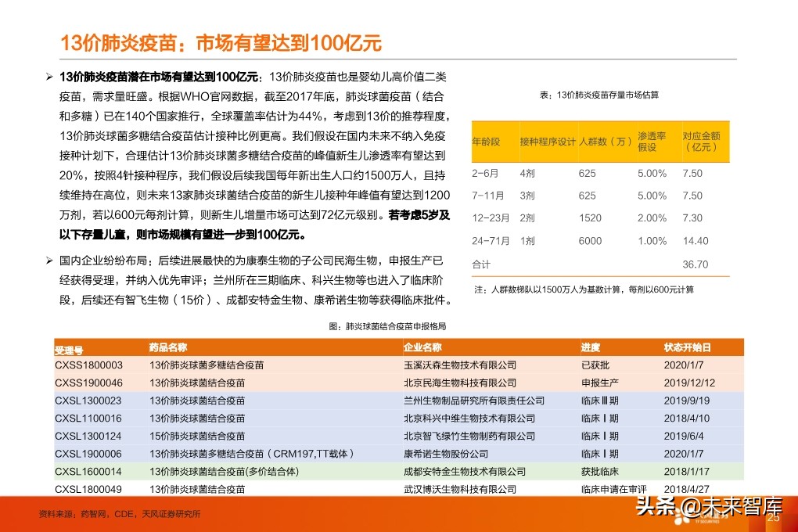This screenshot has height=532, width=798.
Task: Click drug name '15价肺炎球菌结合疫苗'
Action: (197, 437)
